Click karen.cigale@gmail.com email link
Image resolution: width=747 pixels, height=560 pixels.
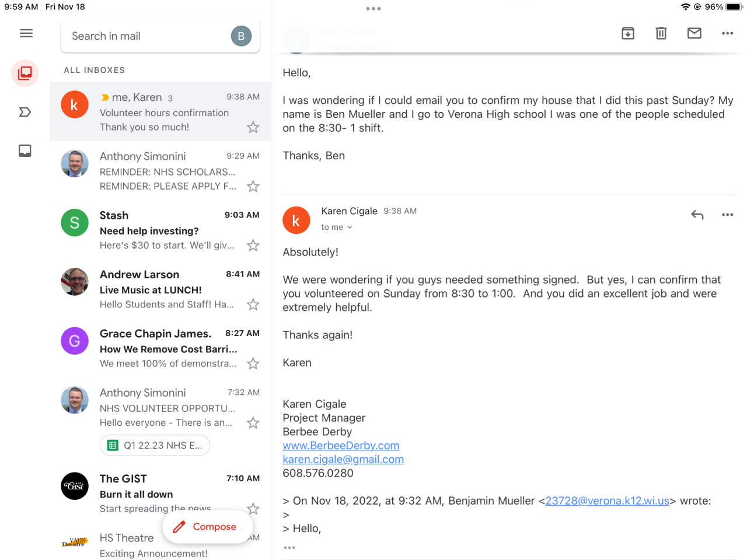pos(343,460)
